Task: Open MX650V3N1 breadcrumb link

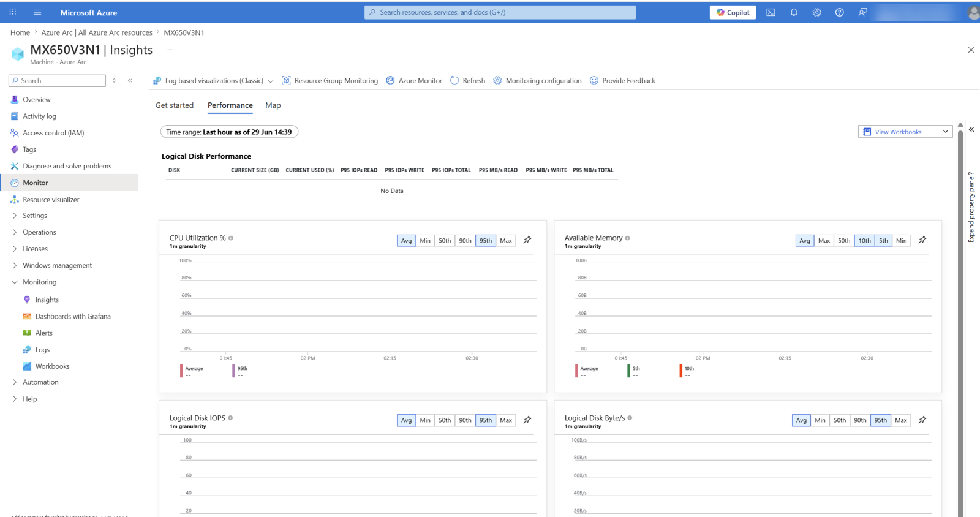Action: point(184,32)
